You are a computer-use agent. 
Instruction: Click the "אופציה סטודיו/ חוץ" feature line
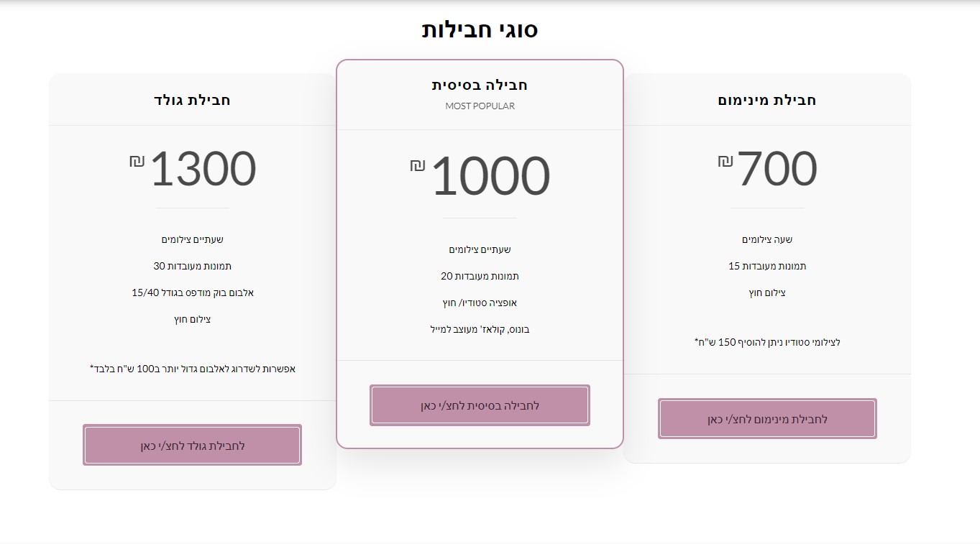pyautogui.click(x=480, y=303)
